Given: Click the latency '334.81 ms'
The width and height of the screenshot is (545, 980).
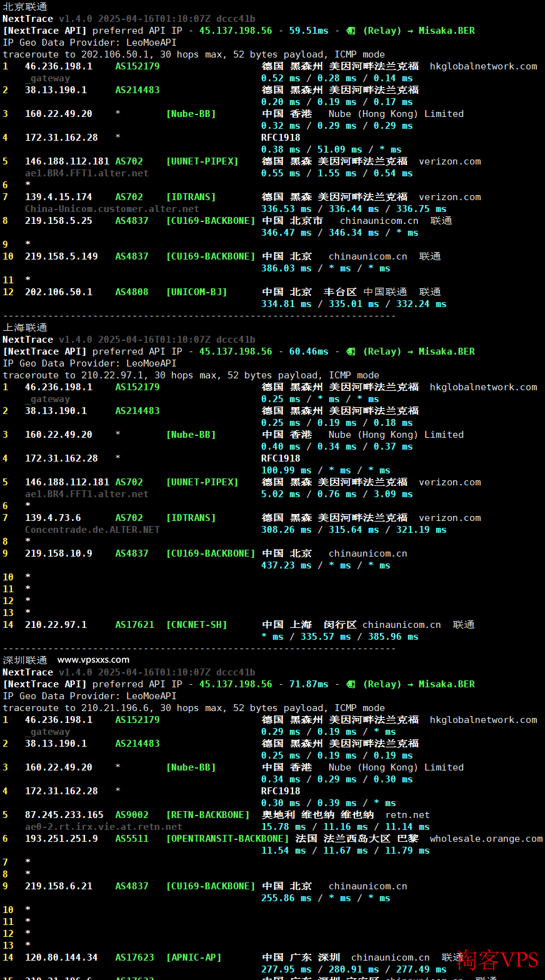Looking at the screenshot, I should (x=286, y=304).
